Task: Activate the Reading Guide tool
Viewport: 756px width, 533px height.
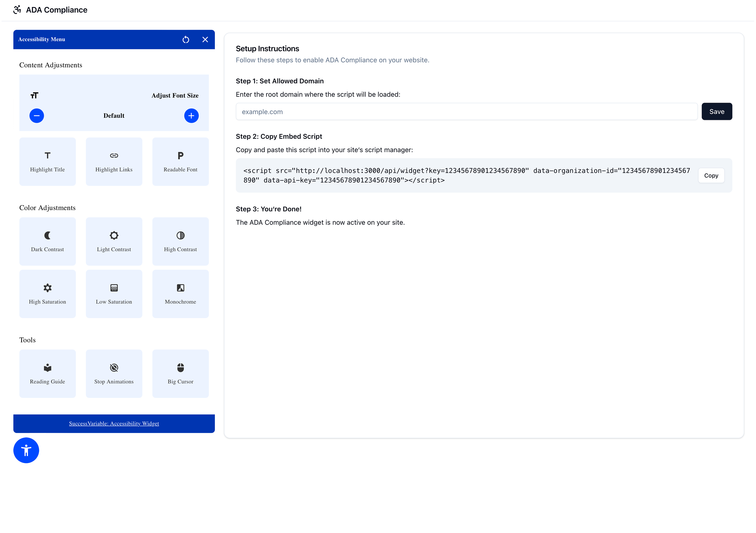Action: tap(47, 374)
